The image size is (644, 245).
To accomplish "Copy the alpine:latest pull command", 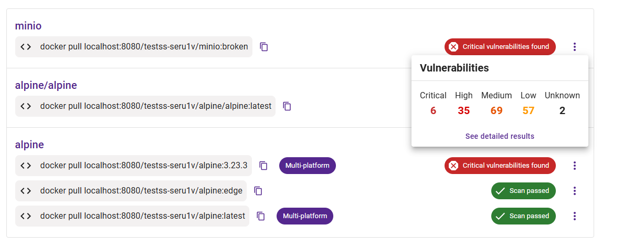I will [x=261, y=216].
